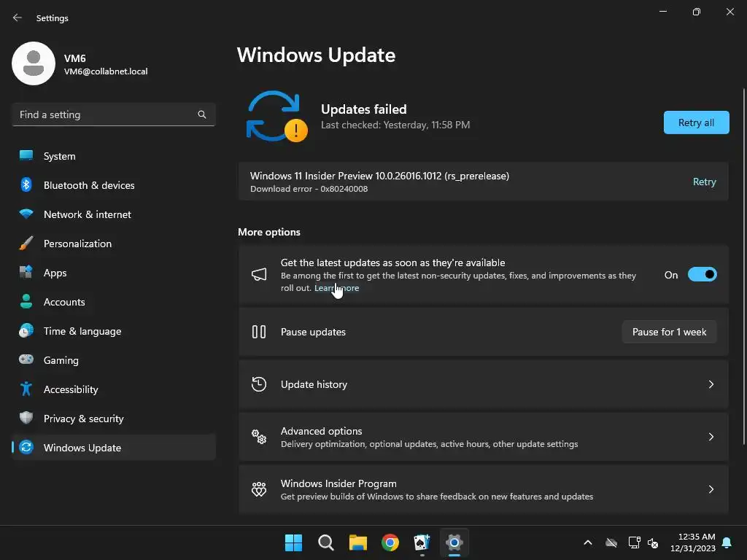
Task: Click the Gaming controller icon
Action: pos(26,359)
